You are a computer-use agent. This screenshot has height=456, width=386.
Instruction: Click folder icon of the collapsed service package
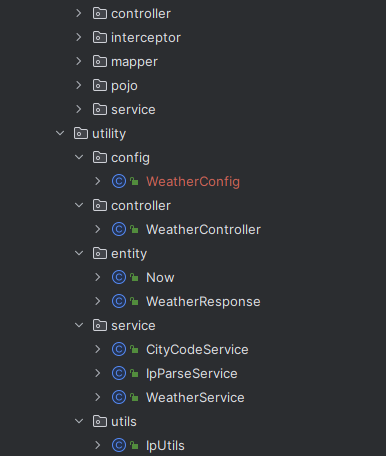(x=100, y=109)
